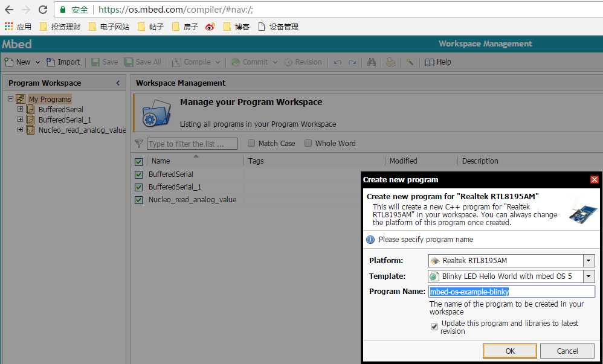The height and width of the screenshot is (364, 603).
Task: Click the print icon in toolbar
Action: tap(390, 62)
